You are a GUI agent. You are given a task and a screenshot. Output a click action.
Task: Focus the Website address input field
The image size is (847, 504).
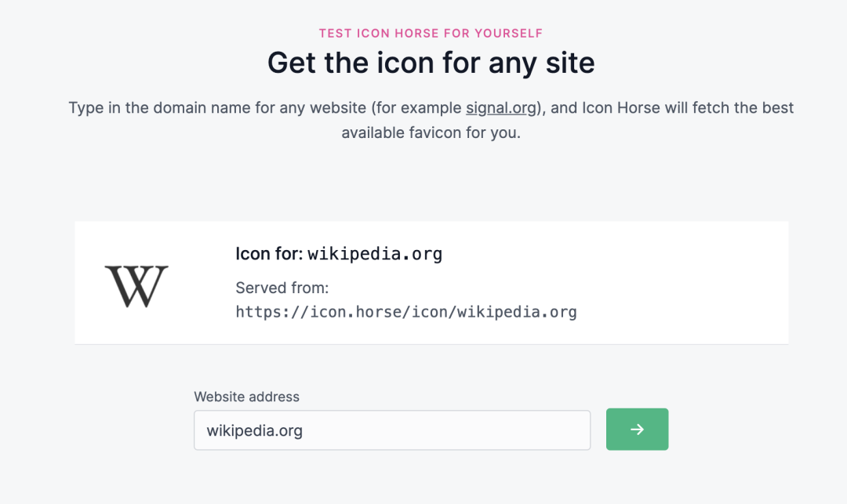[x=392, y=430]
